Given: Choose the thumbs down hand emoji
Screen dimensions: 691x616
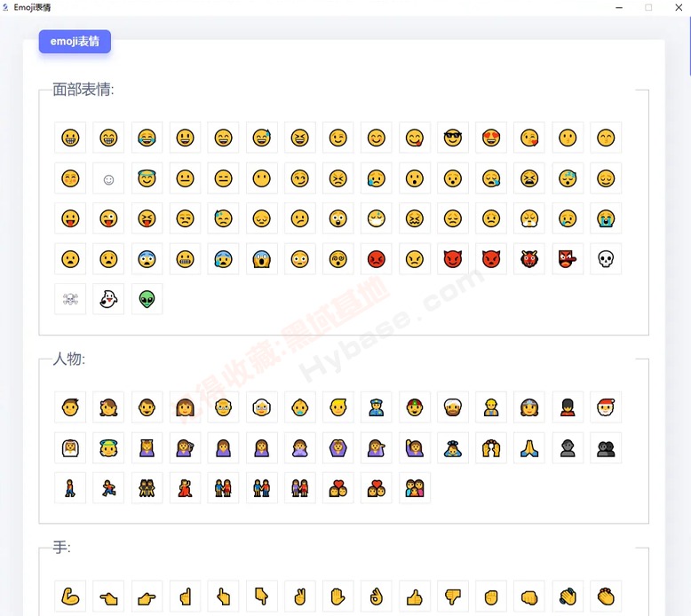Looking at the screenshot, I should [x=453, y=596].
